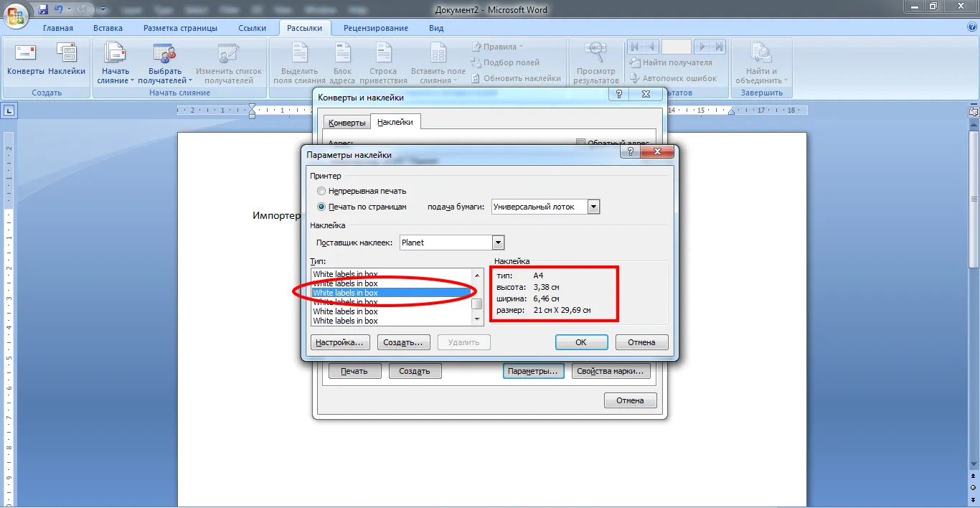Switch to Рецензирование ribbon tab
The image size is (980, 508).
pyautogui.click(x=376, y=28)
